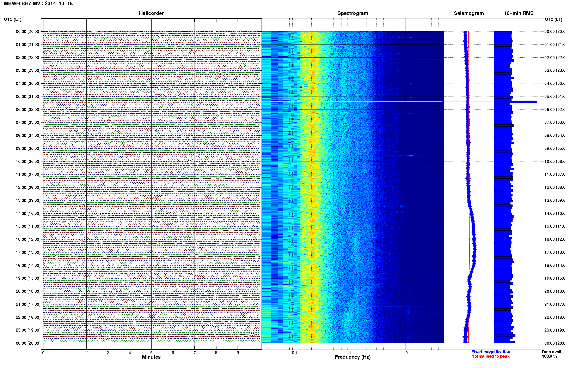Click the left time label '01:00 (21:00)'
This screenshot has width=588, height=368.
(28, 44)
